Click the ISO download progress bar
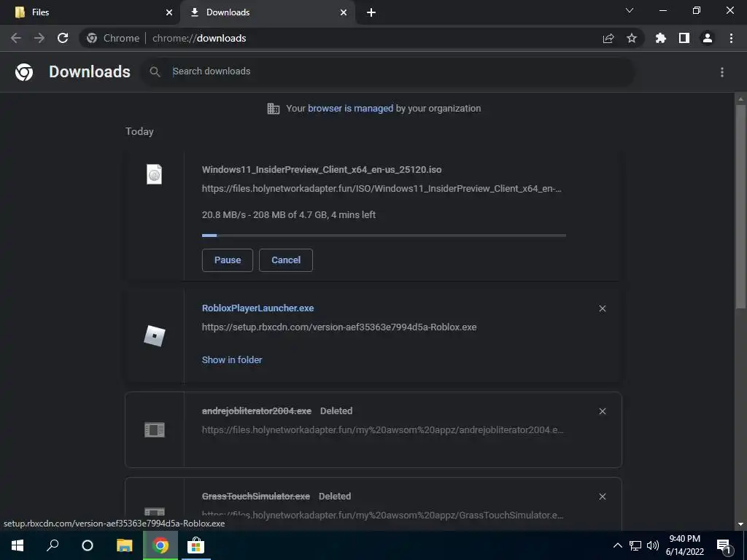This screenshot has width=747, height=560. click(384, 236)
